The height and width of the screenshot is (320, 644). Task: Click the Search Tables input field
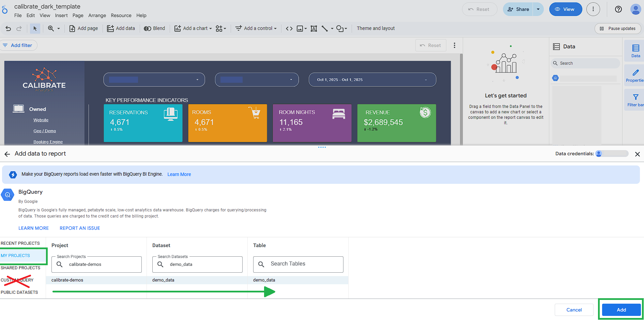click(x=298, y=264)
